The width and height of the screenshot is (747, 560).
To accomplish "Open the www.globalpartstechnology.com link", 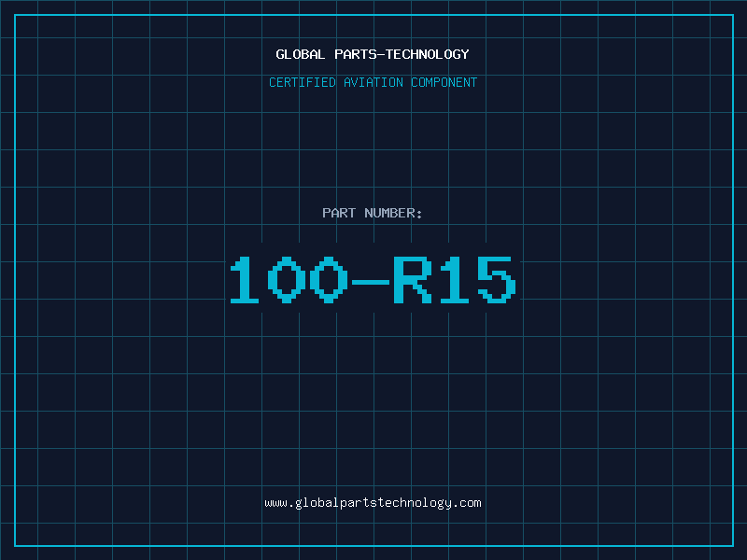I will (373, 503).
